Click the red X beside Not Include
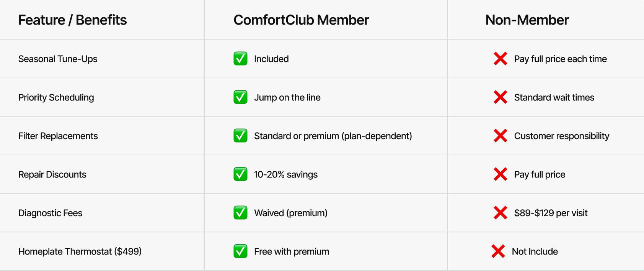Screen dimensions: 644x271 (498, 251)
